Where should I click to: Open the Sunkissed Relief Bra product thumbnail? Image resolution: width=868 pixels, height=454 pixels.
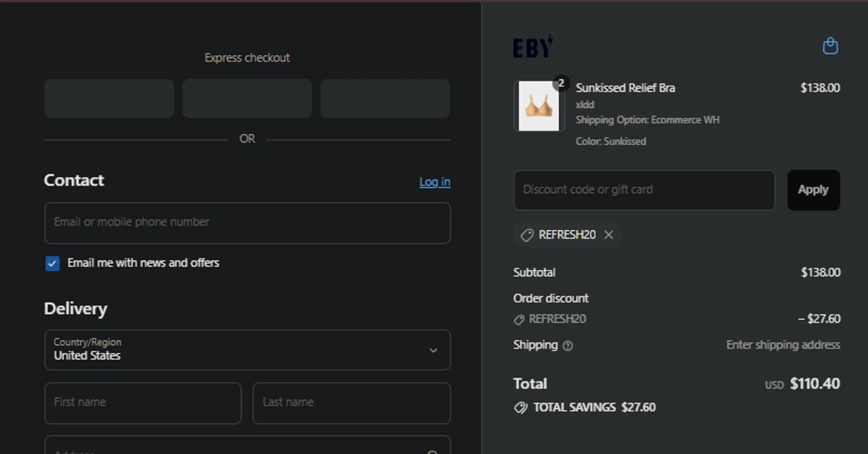coord(539,106)
